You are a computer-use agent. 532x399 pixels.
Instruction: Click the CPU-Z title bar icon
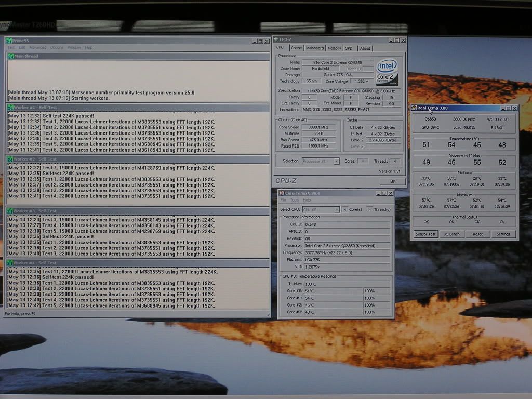tap(276, 39)
